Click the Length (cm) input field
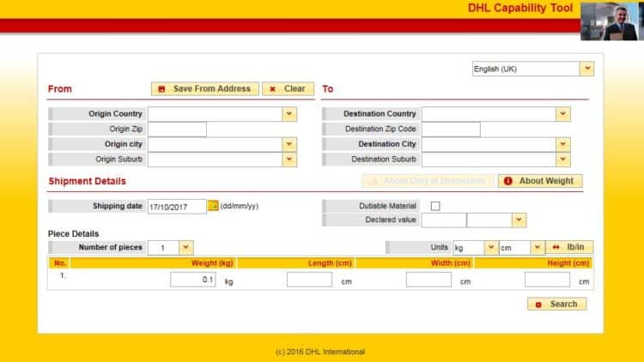The width and height of the screenshot is (644, 362). pyautogui.click(x=309, y=280)
